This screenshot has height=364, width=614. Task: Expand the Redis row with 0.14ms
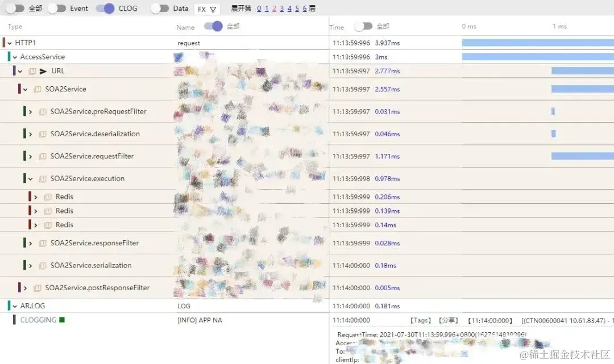coord(35,225)
